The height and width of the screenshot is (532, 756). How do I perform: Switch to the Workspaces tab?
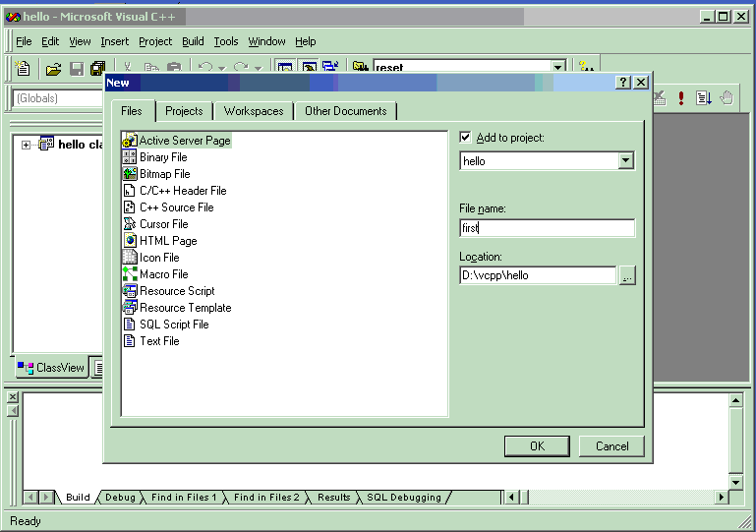click(254, 111)
